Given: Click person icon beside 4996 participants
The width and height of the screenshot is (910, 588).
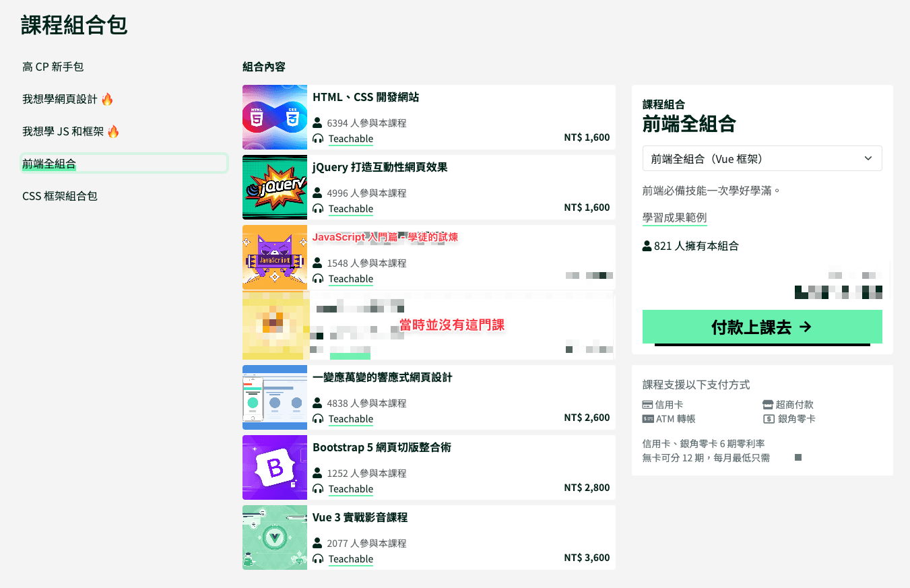Looking at the screenshot, I should (x=318, y=193).
